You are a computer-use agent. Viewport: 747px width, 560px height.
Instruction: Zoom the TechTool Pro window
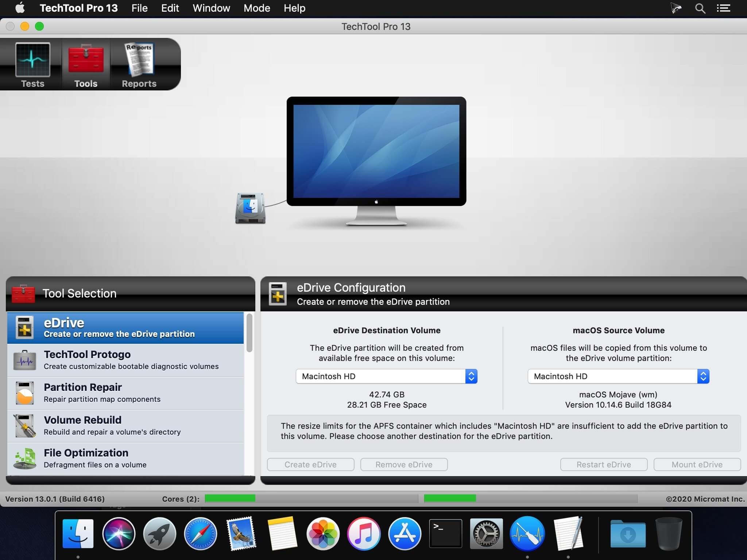point(39,26)
